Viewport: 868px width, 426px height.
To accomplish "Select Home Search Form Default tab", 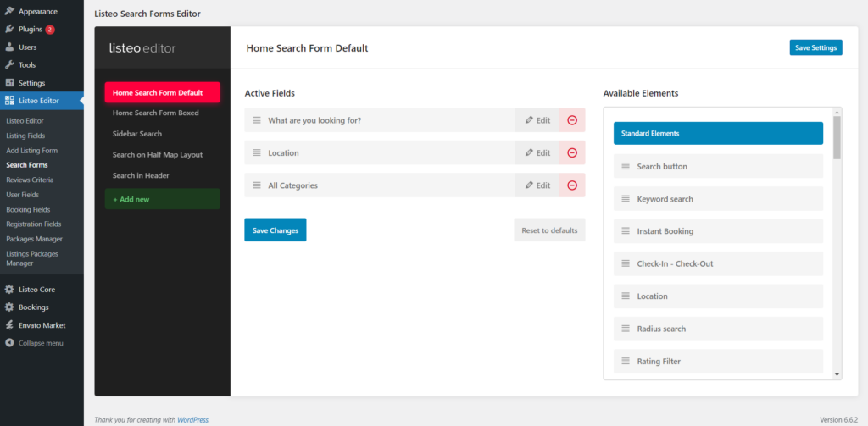I will [162, 92].
